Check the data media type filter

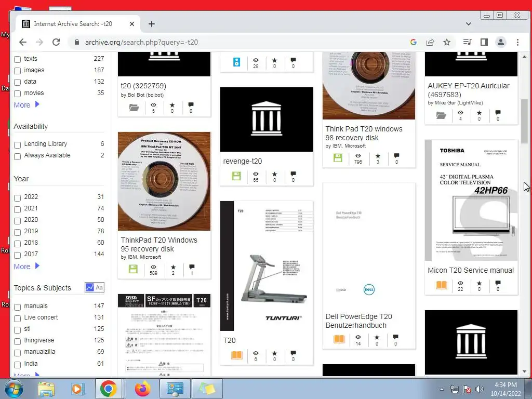pyautogui.click(x=17, y=82)
